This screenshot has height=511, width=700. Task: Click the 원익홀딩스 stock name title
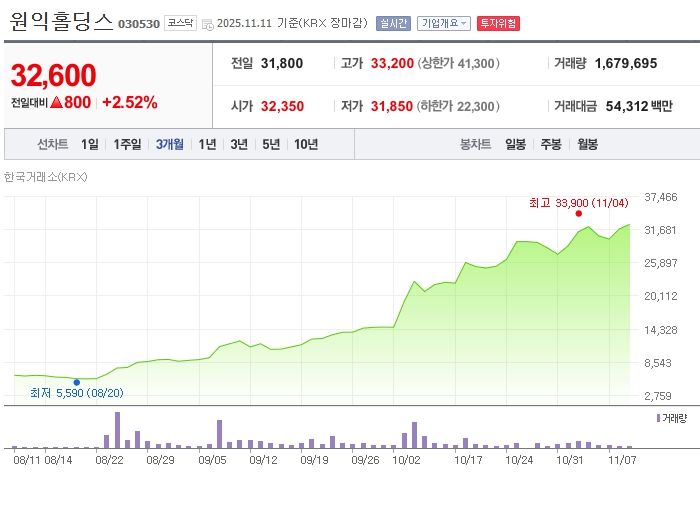[62, 22]
